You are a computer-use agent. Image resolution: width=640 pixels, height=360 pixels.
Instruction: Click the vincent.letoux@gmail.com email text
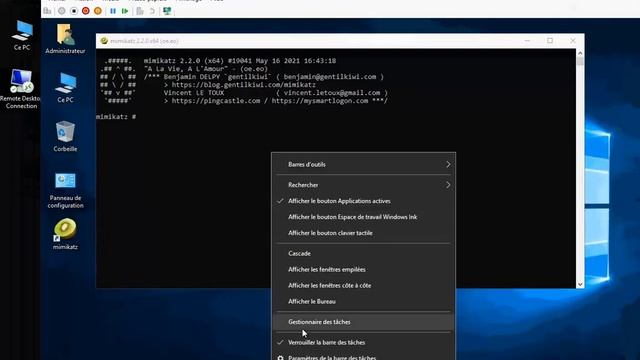tap(332, 93)
